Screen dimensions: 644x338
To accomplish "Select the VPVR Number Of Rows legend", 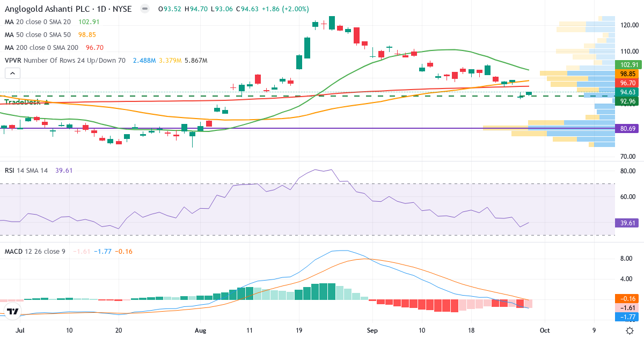I will 65,61.
